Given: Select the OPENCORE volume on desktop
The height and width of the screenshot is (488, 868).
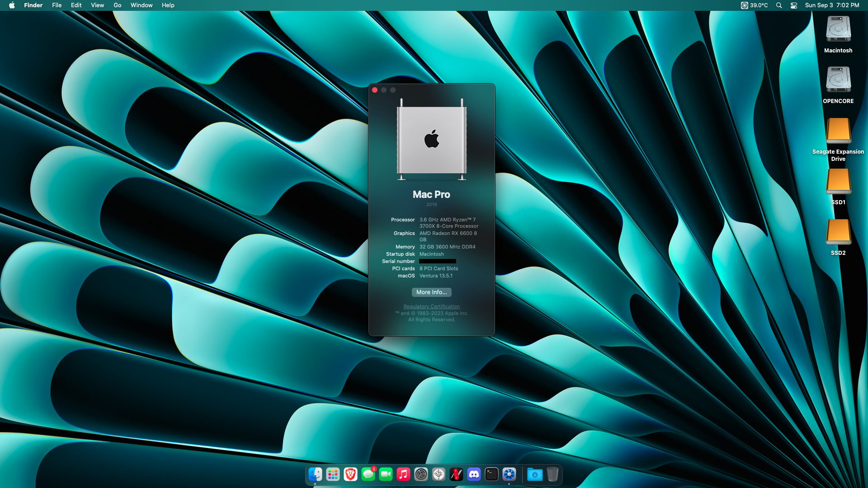Looking at the screenshot, I should pyautogui.click(x=838, y=80).
